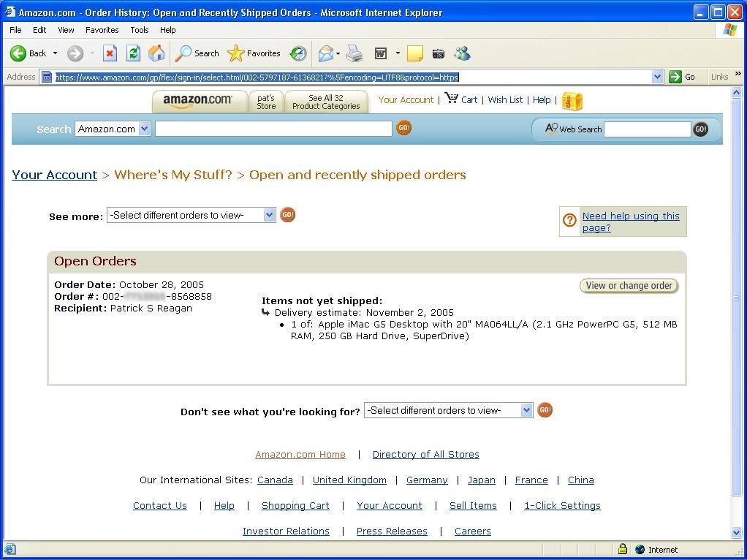Open the History icon
Viewport: 747px width, 560px height.
299,53
